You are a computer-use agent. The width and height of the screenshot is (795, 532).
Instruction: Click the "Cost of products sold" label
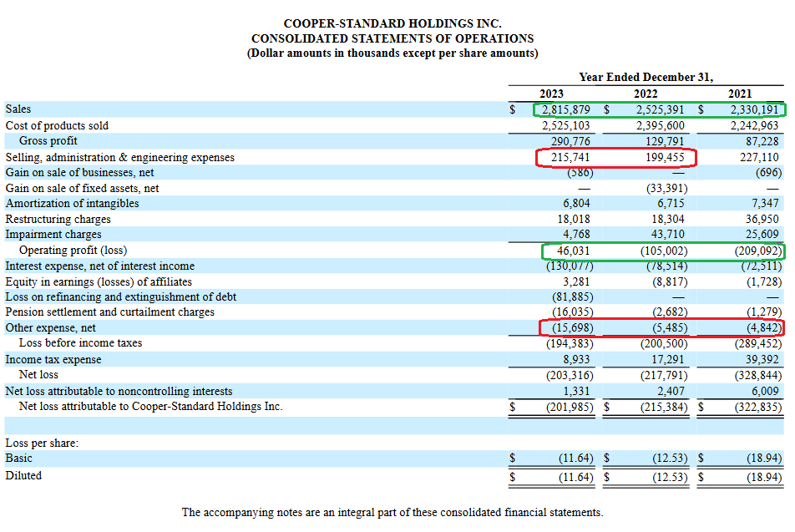pyautogui.click(x=57, y=125)
